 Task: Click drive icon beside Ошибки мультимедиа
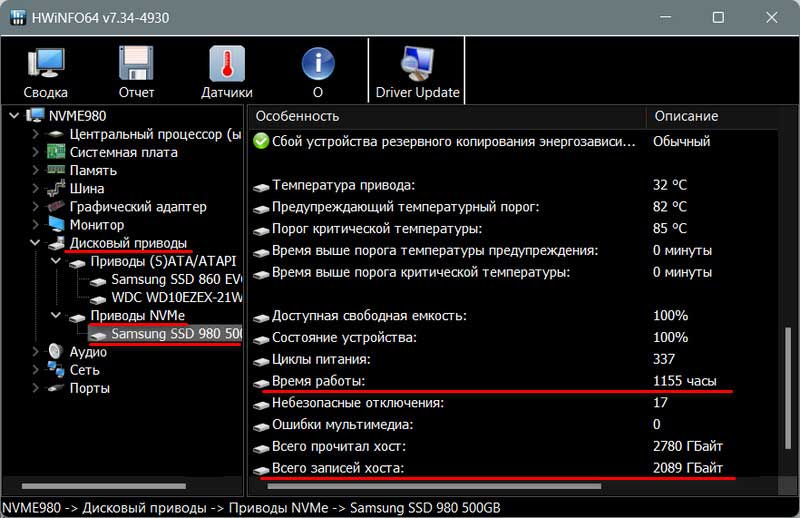pos(261,427)
